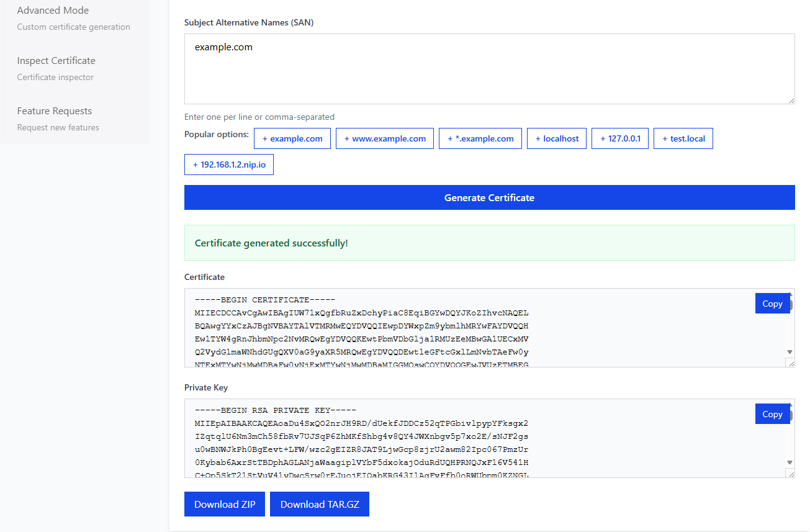Viewport: 810px width, 532px height.
Task: Add the wildcard *.example.com option
Action: (x=480, y=138)
